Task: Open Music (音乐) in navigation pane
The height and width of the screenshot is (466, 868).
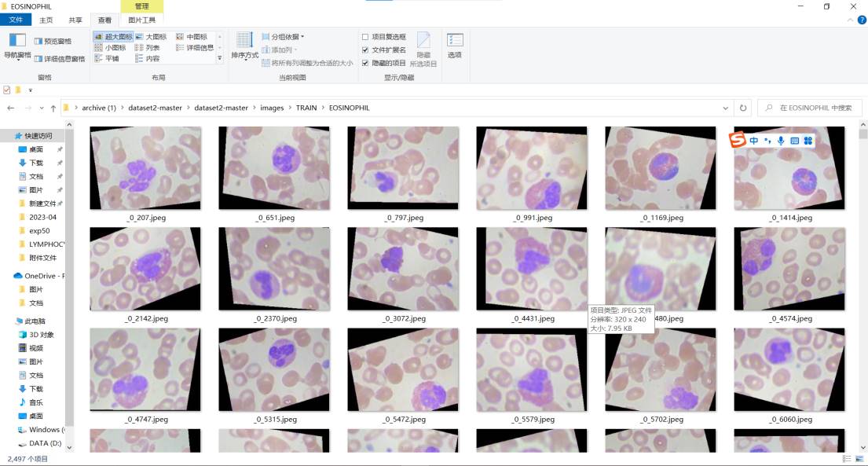Action: [x=35, y=402]
